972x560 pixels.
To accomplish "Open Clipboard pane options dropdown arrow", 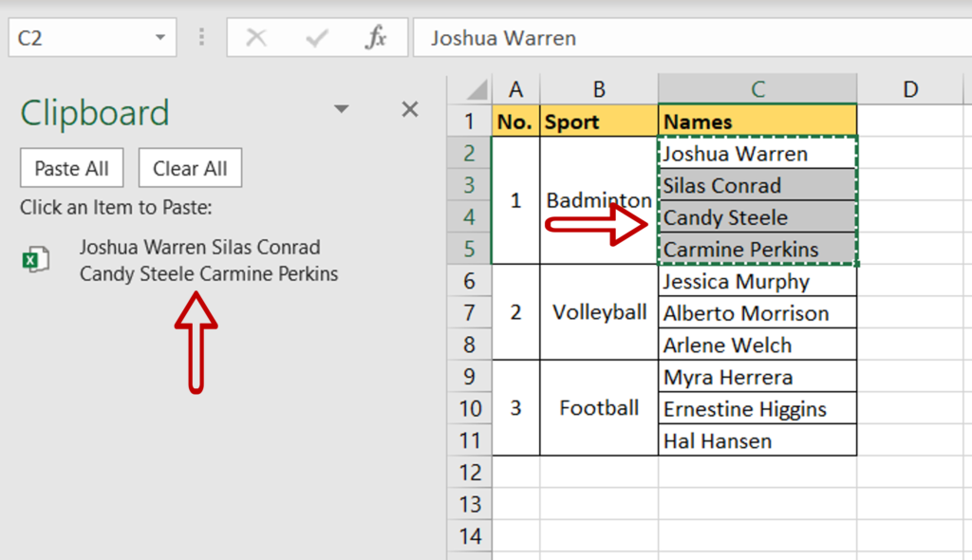I will coord(342,110).
